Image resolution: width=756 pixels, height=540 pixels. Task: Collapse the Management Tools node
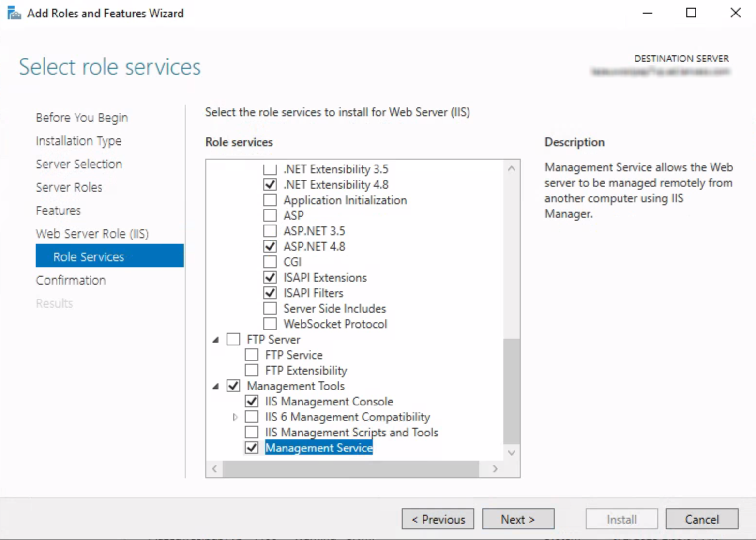(216, 386)
